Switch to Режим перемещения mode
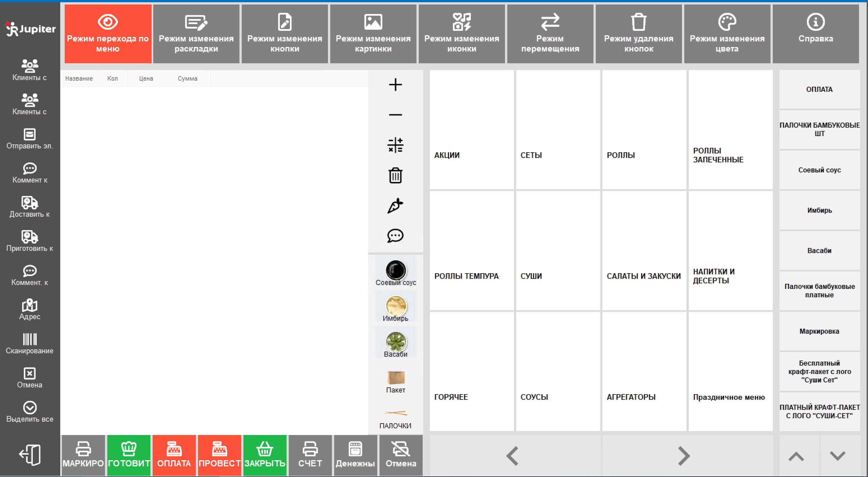Screen dimensions: 868x477 point(550,34)
